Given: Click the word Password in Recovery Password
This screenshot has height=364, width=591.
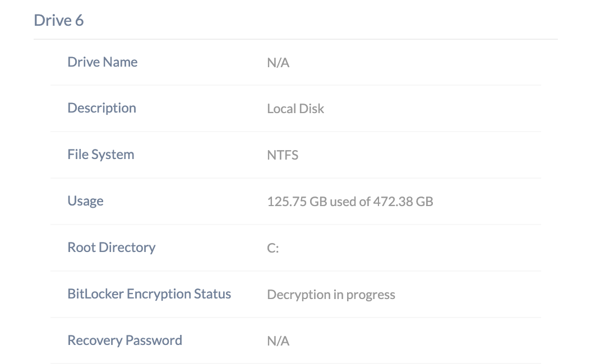Looking at the screenshot, I should tap(154, 340).
